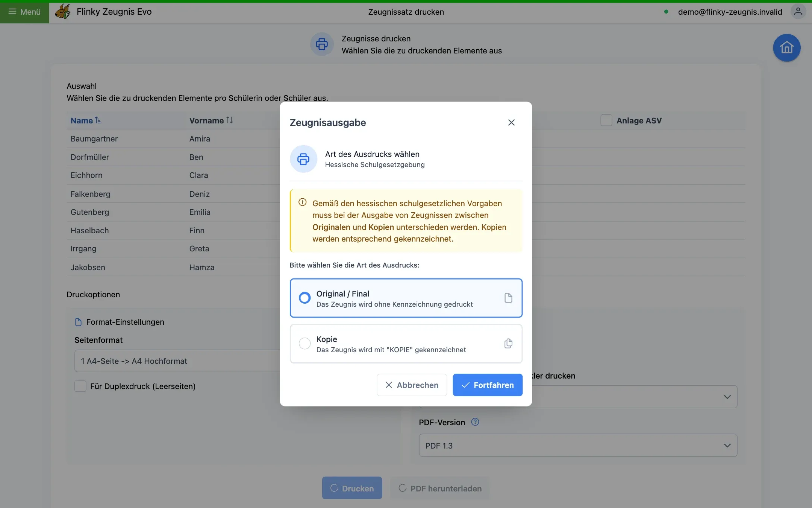Click the Gutenberg name cell

(x=89, y=212)
